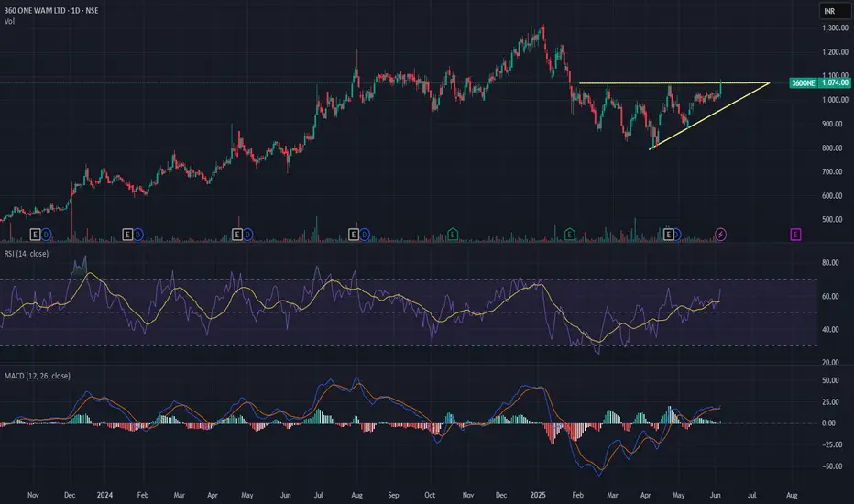Screen dimensions: 854x504
Task: Select the Vol indicator label
Action: click(x=9, y=21)
